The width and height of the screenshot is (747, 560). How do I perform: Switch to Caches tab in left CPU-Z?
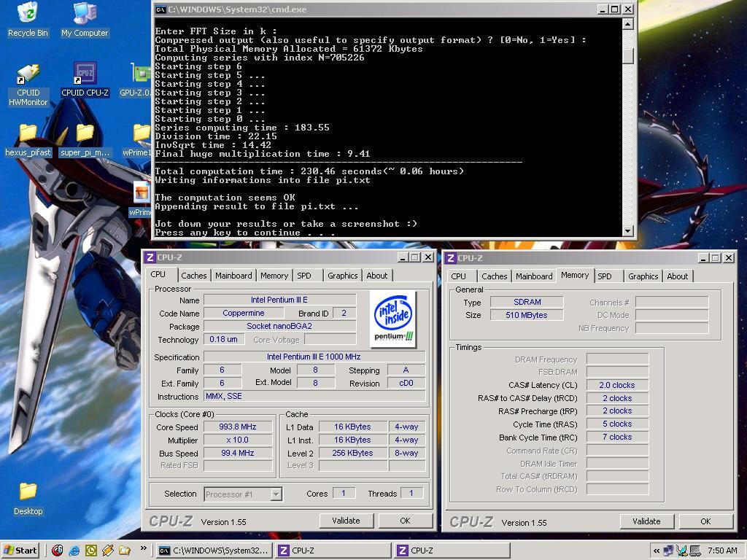193,276
